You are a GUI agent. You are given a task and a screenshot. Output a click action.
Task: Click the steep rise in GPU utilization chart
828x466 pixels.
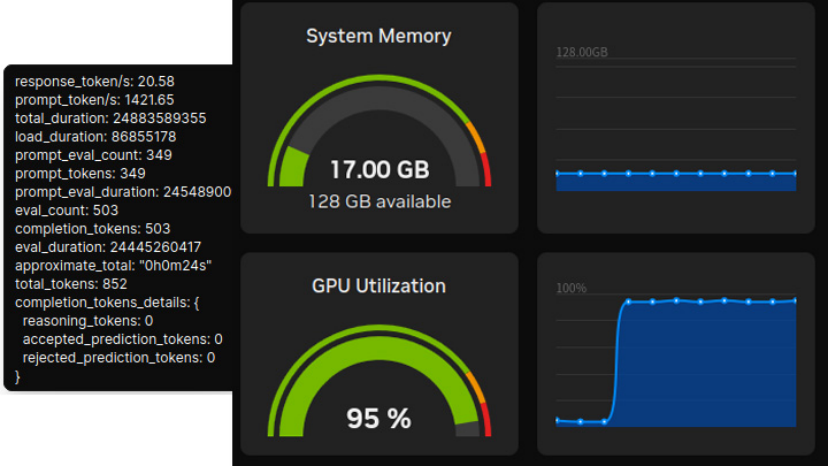coord(617,360)
